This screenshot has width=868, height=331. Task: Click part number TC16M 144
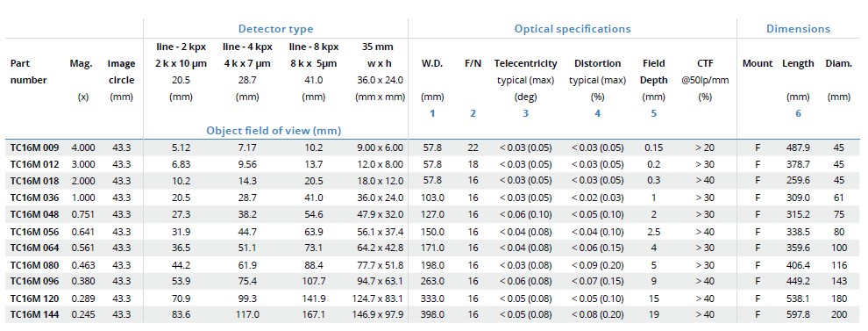pos(34,314)
